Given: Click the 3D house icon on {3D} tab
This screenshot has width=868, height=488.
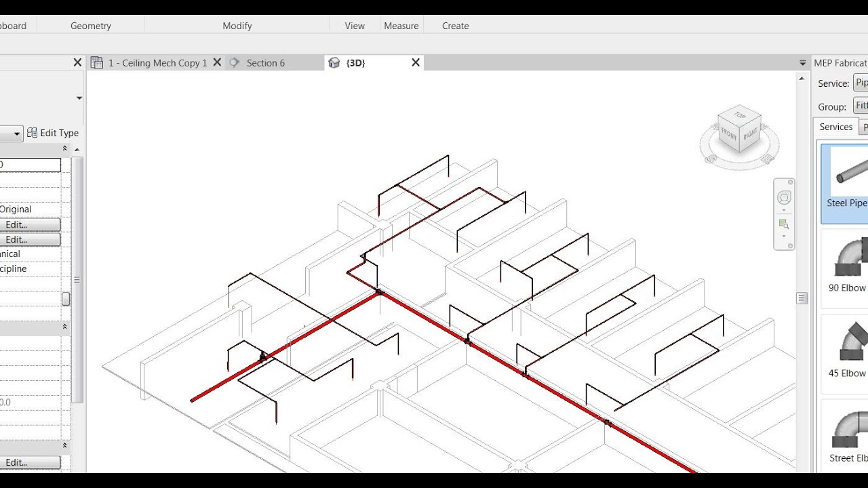Looking at the screenshot, I should pos(334,62).
